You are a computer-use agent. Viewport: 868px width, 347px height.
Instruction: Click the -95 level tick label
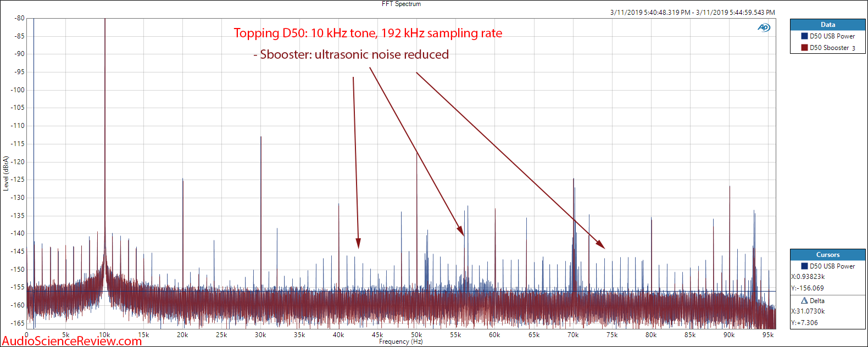point(19,72)
